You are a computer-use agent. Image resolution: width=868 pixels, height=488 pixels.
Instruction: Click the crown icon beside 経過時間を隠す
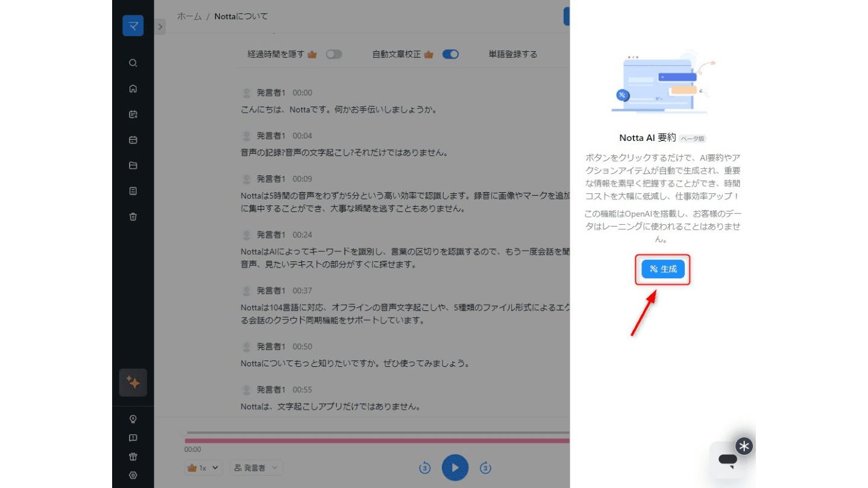(312, 54)
